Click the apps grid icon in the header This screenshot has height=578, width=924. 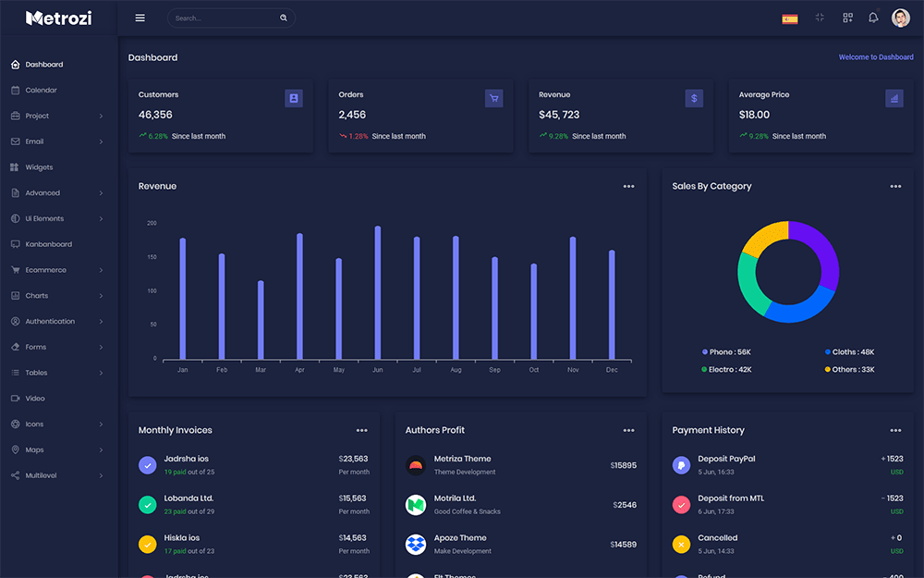(x=846, y=18)
